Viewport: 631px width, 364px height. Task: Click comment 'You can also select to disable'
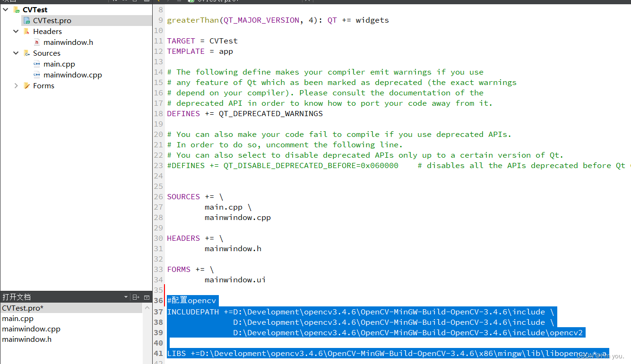[365, 155]
